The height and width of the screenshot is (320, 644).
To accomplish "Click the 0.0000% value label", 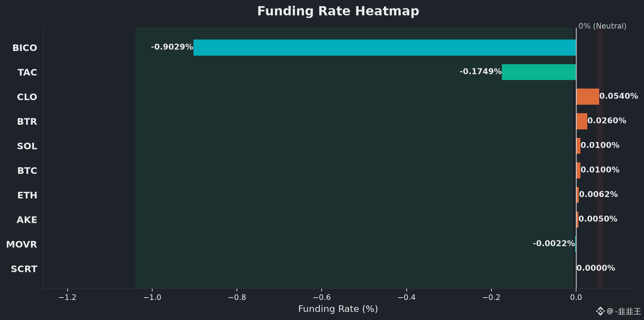I will click(596, 268).
